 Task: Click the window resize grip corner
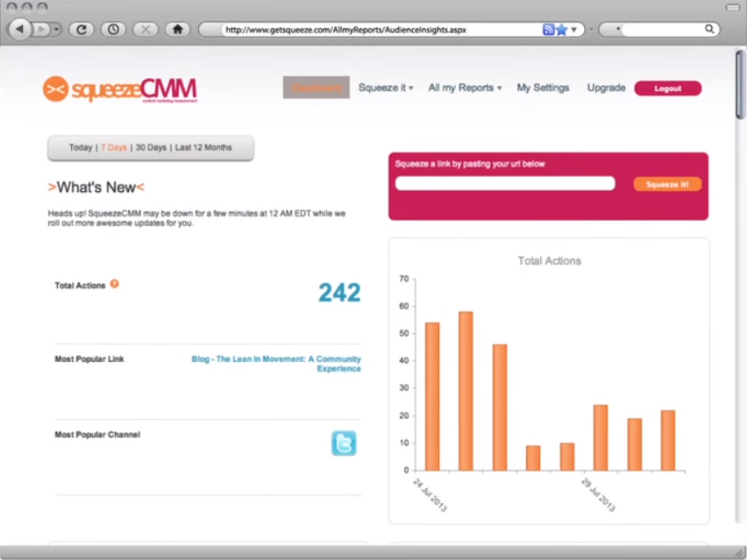740,553
